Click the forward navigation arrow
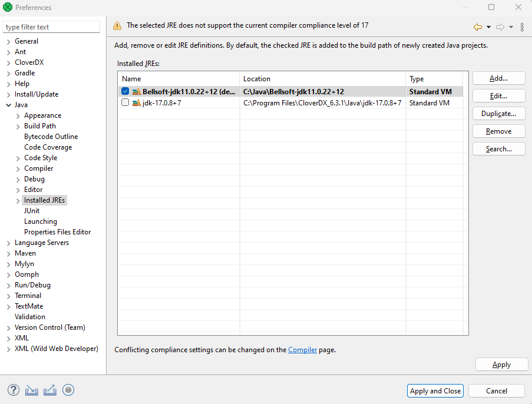Viewport: 532px width, 404px height. tap(500, 27)
